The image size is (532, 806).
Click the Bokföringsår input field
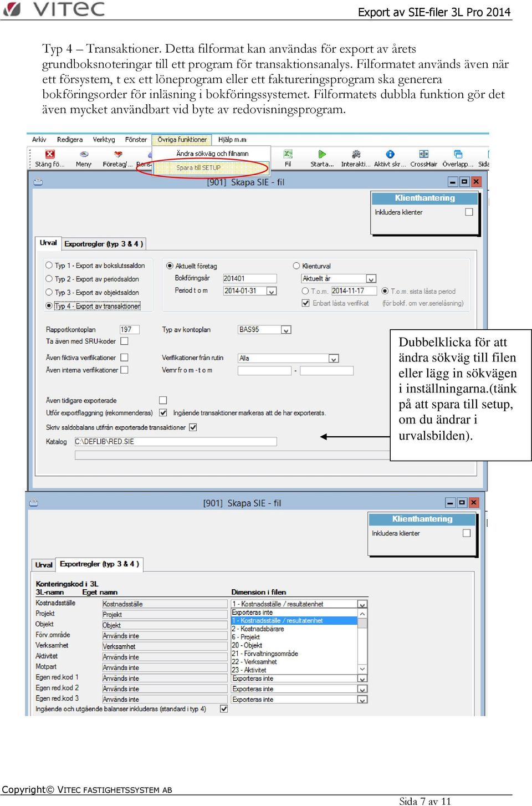point(249,278)
